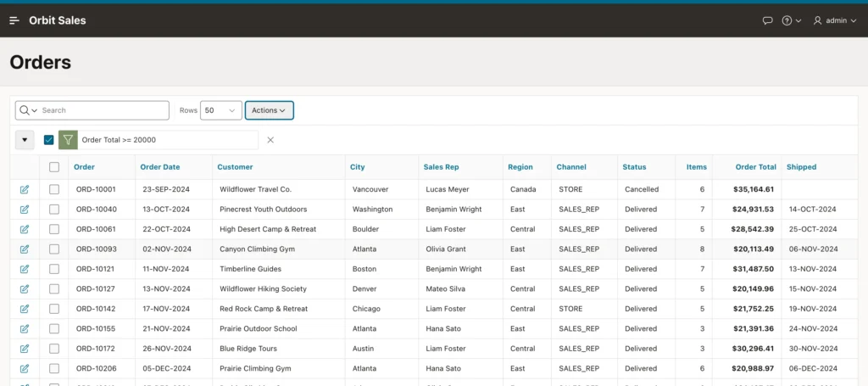This screenshot has height=386, width=868.
Task: Edit order ORD-10040 with pencil icon
Action: [25, 210]
